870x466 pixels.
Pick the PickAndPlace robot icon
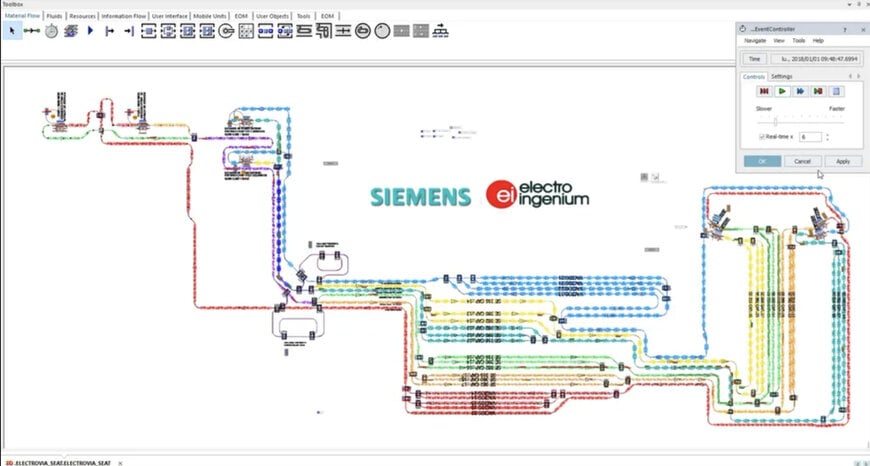pos(226,31)
